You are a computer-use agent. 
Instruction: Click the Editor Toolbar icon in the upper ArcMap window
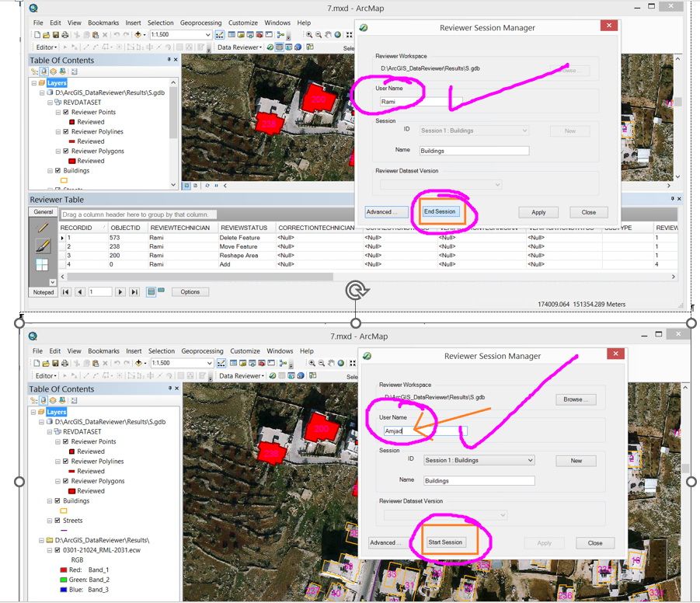[x=220, y=35]
